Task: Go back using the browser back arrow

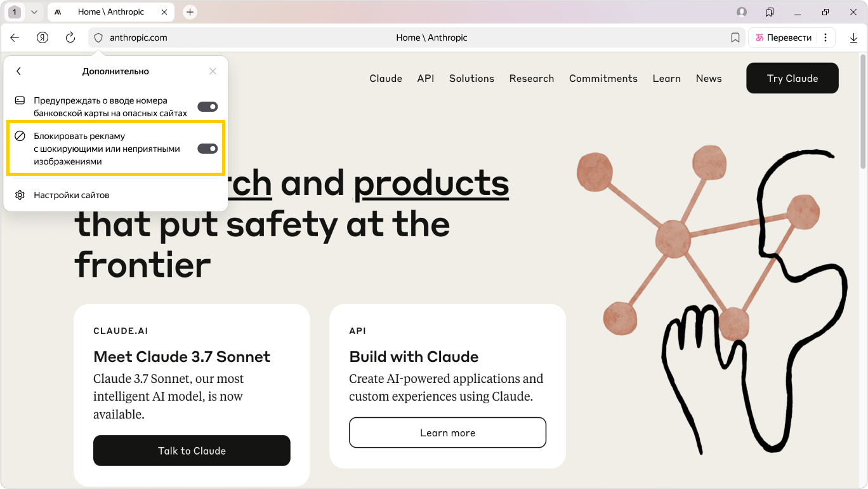Action: pos(15,37)
